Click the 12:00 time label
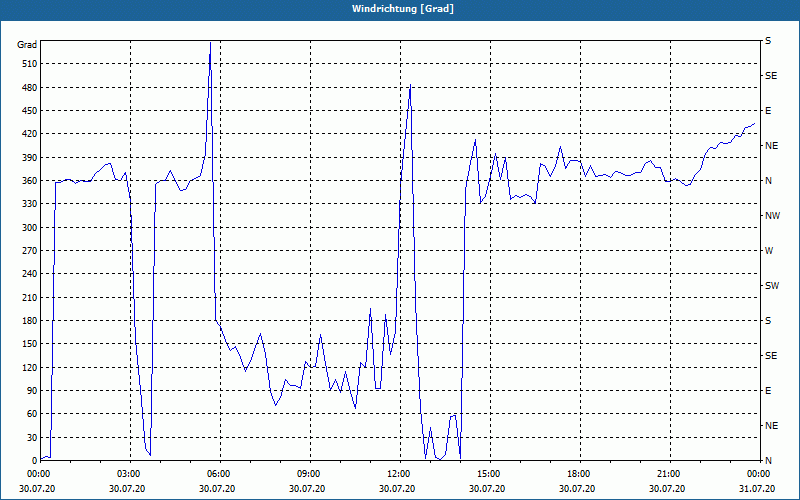Image resolution: width=800 pixels, height=500 pixels. coord(401,474)
